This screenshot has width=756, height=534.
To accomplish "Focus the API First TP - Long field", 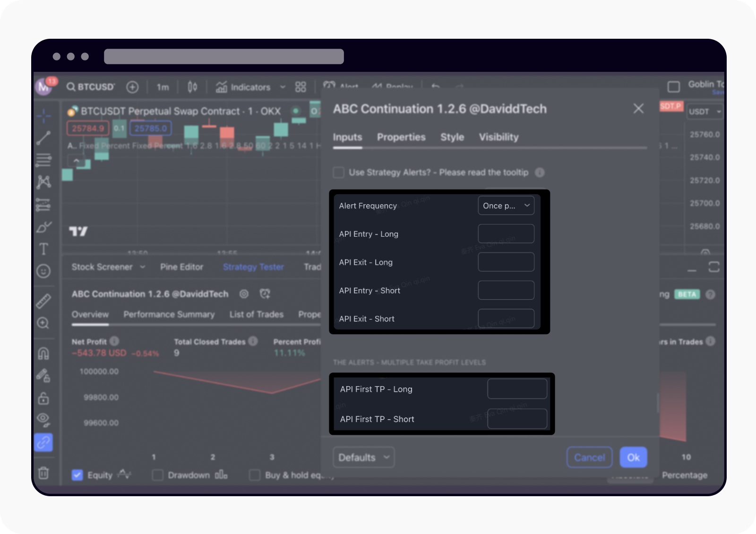I will point(517,389).
